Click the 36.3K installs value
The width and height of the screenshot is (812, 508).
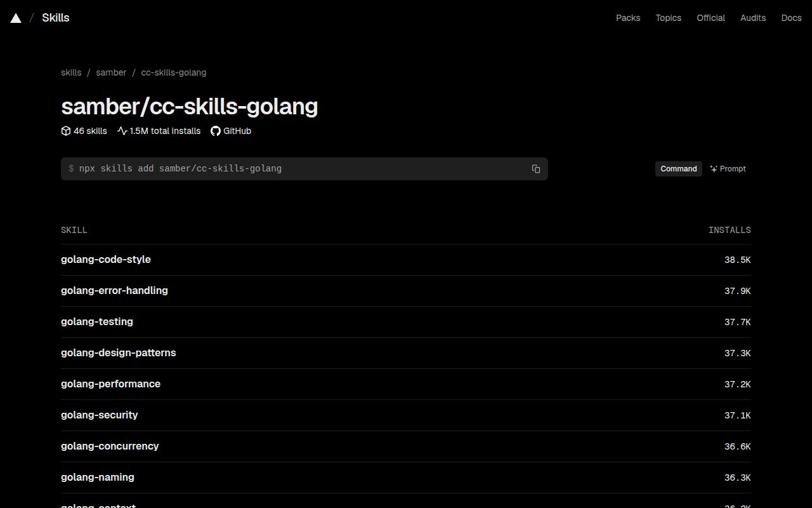point(738,478)
